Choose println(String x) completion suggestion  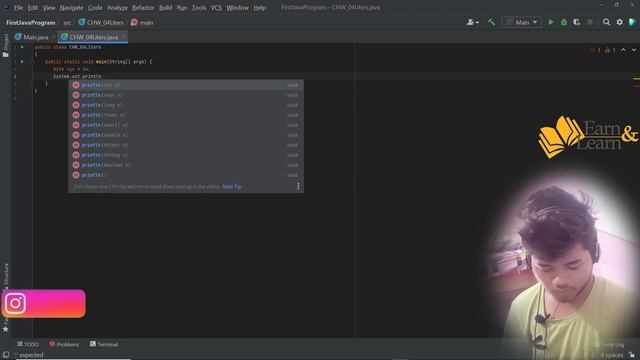[186, 155]
